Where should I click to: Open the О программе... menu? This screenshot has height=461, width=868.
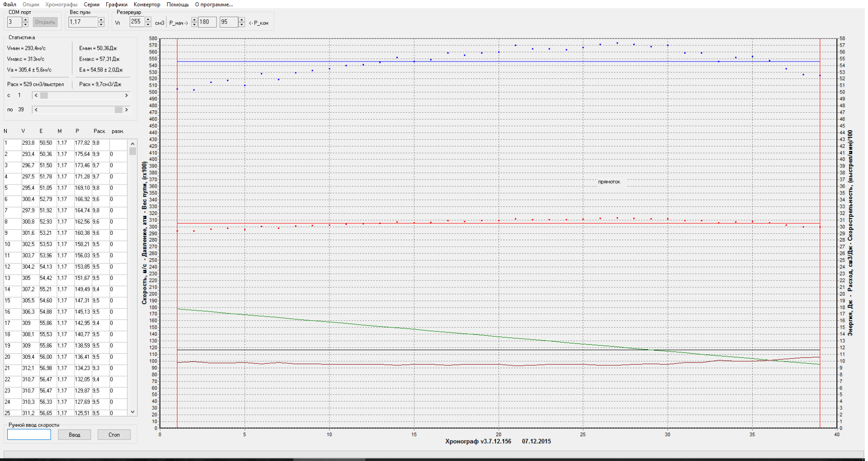[x=214, y=5]
